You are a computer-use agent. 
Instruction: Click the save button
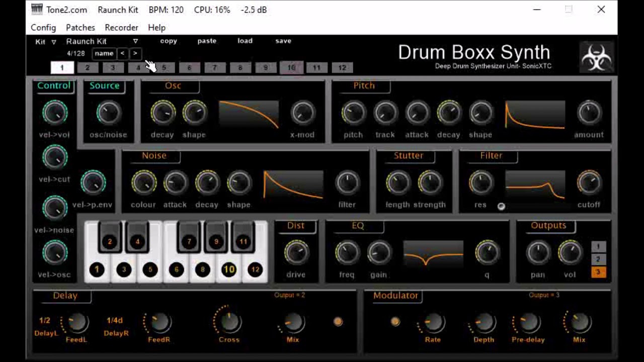(283, 41)
